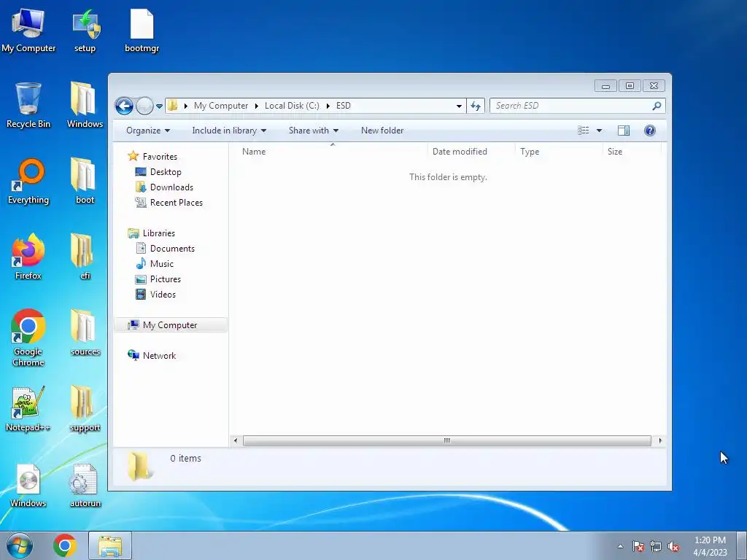
Task: Open the network tray icon
Action: click(x=656, y=547)
